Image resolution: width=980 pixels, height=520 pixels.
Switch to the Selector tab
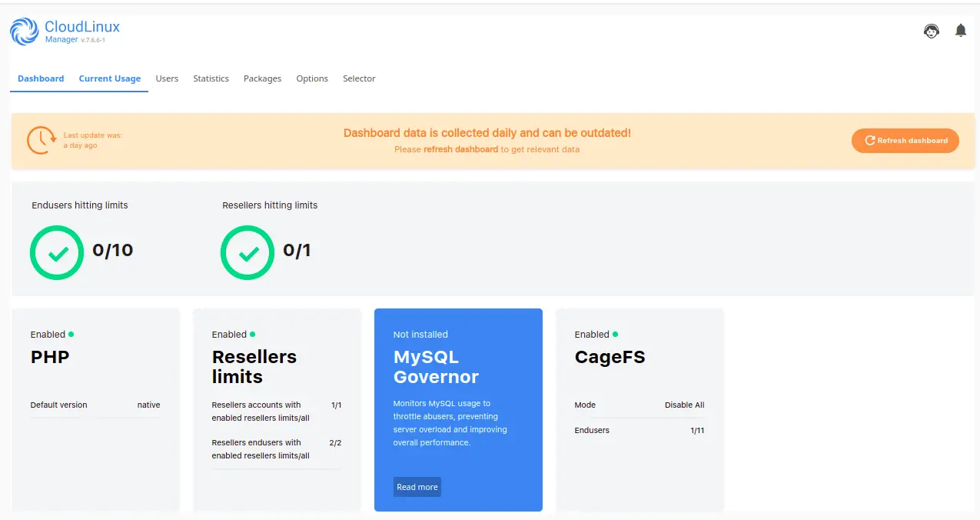(359, 78)
